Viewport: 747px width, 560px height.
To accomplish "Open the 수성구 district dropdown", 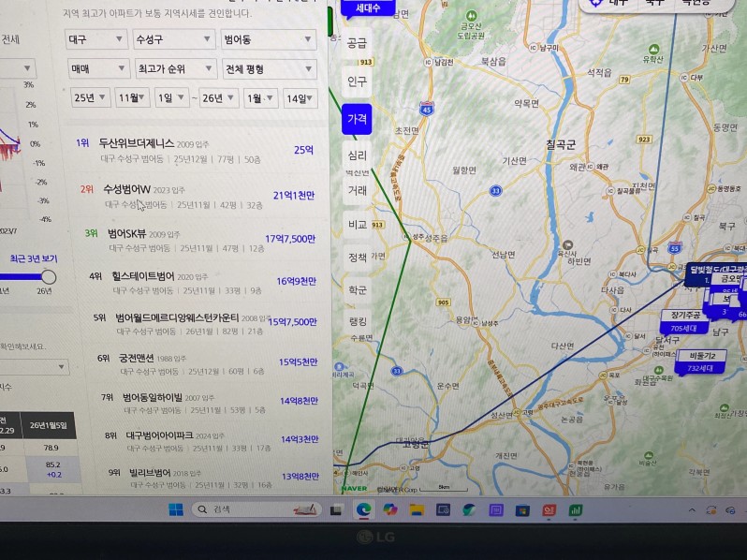I will click(x=174, y=39).
